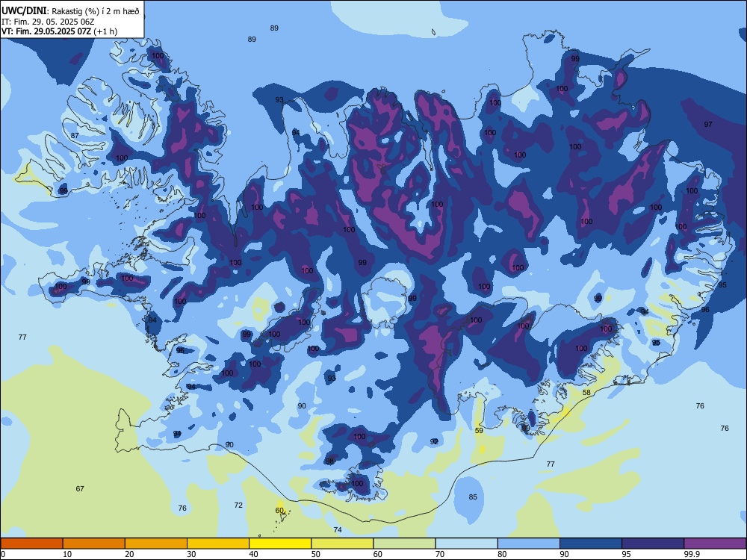Click the map value '72'
This screenshot has height=560, width=747.
(x=238, y=505)
